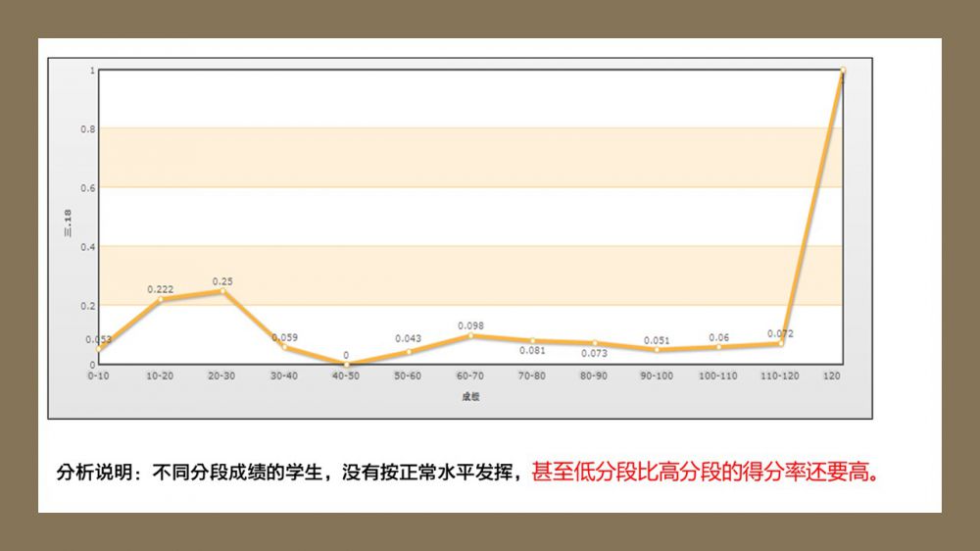Click the 0.8 y-axis tick label

[x=88, y=128]
